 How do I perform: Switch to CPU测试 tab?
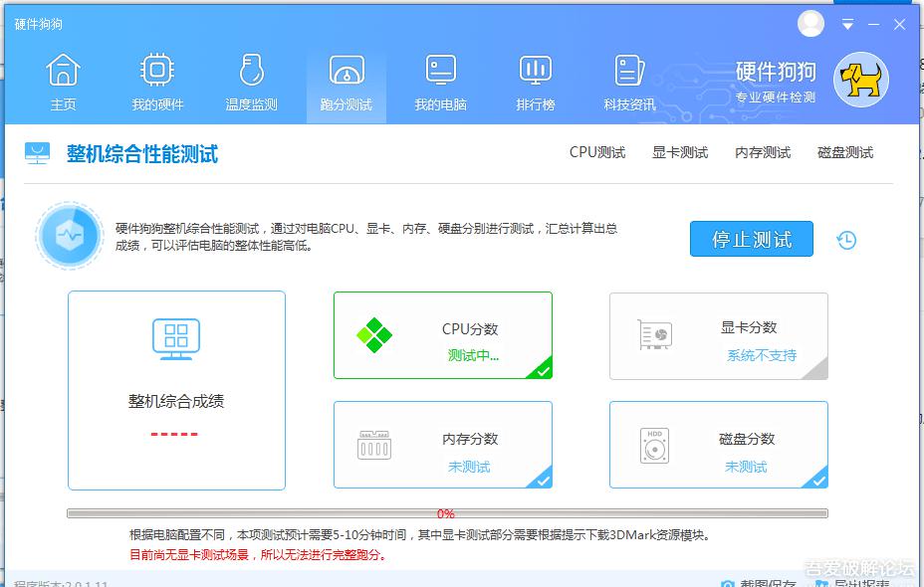pyautogui.click(x=597, y=152)
